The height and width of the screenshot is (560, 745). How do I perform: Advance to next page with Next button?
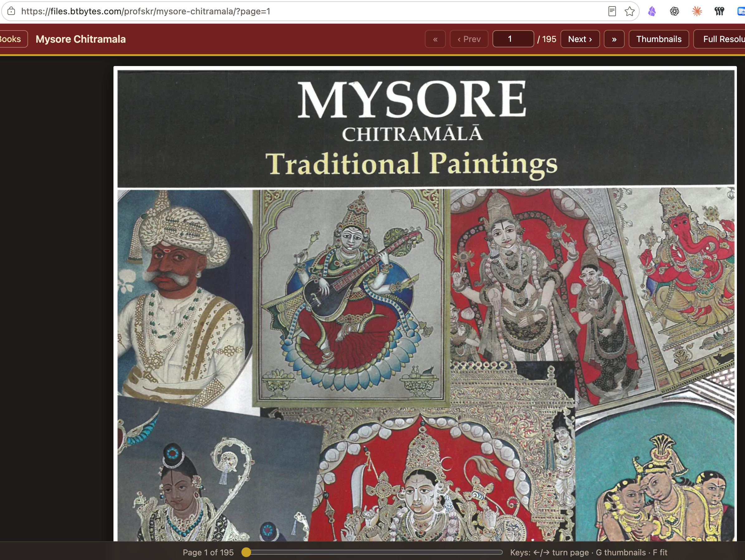(579, 39)
